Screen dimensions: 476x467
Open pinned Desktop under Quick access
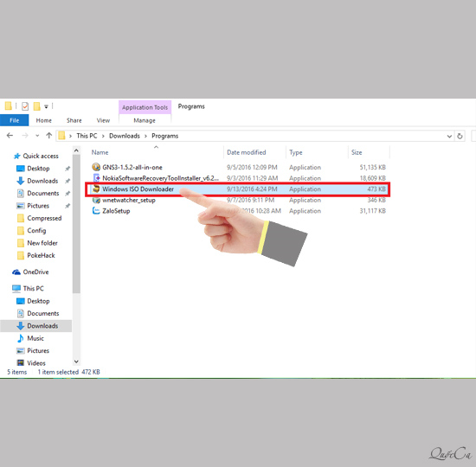[38, 169]
